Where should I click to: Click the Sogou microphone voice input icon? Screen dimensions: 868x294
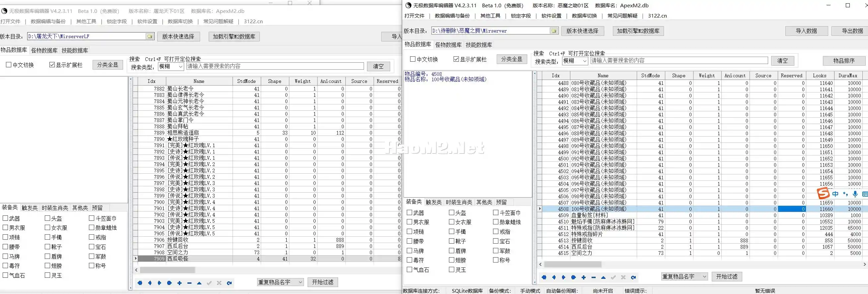pyautogui.click(x=855, y=194)
